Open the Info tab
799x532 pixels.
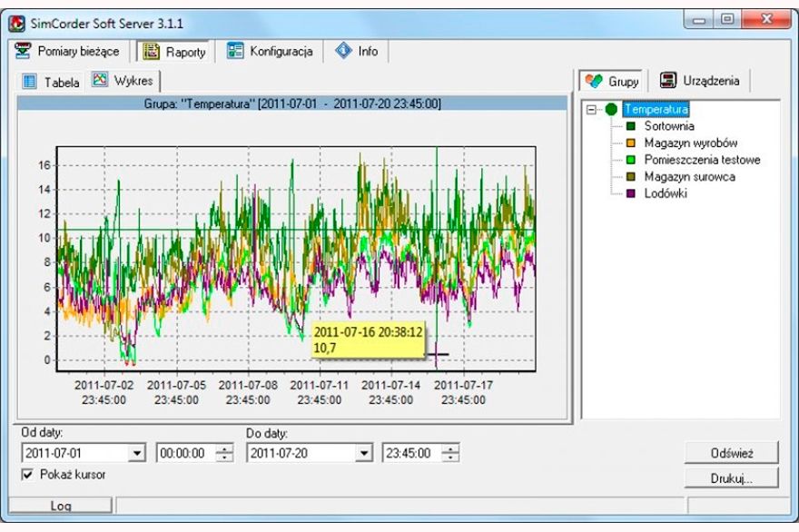point(357,51)
